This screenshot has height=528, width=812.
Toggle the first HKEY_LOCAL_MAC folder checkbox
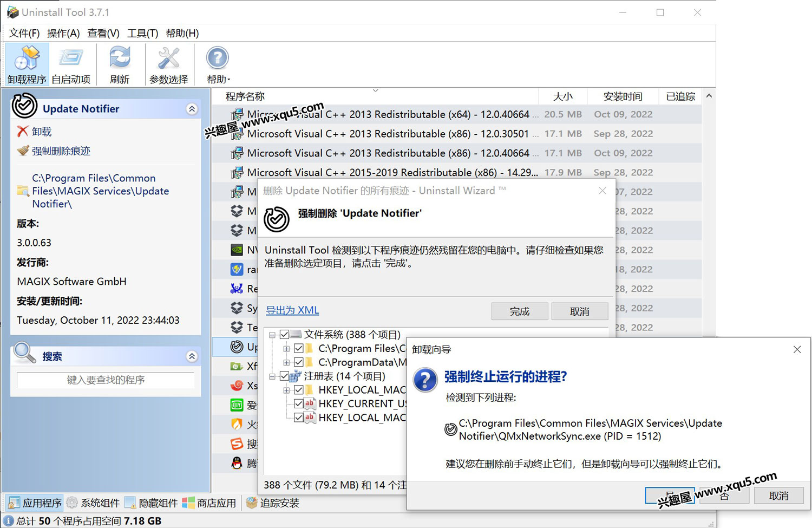click(298, 390)
